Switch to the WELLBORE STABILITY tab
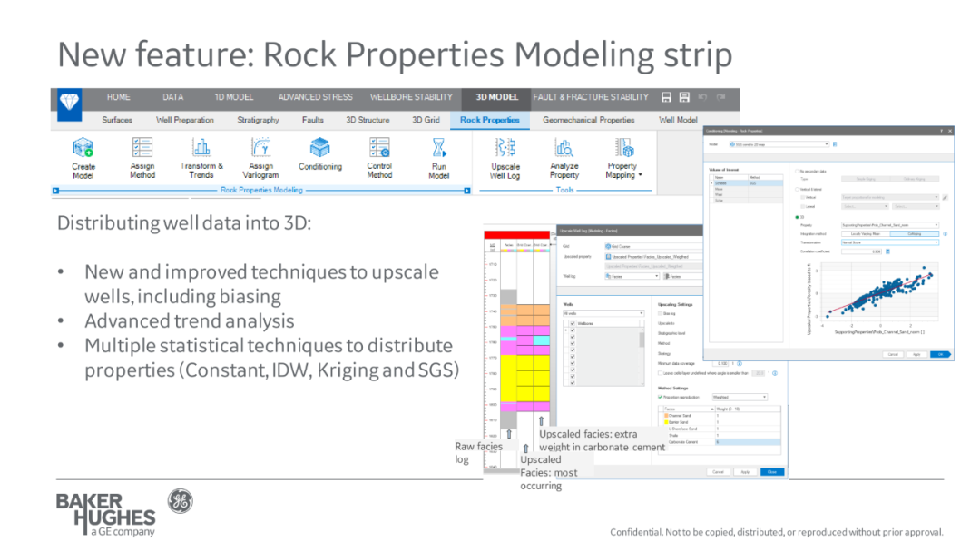Viewport: 980px width, 552px height. [411, 97]
